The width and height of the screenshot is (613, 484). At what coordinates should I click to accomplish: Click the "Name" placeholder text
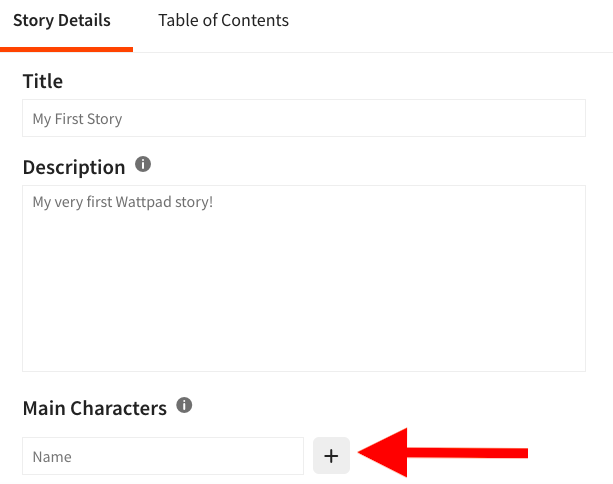coord(52,457)
